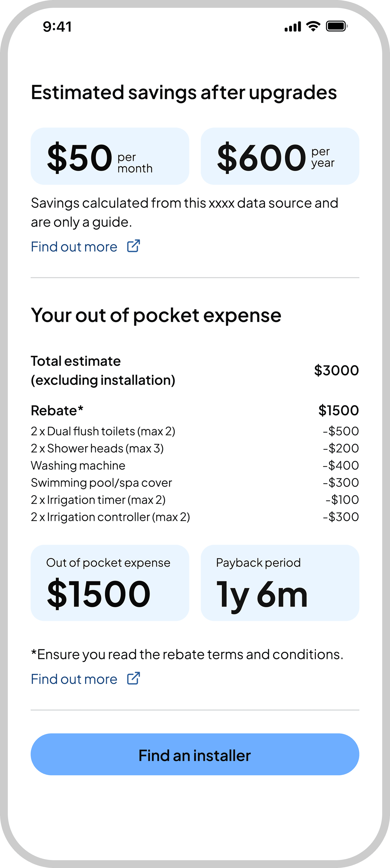
Task: Tap the Washing machine rebate line
Action: pos(78,466)
